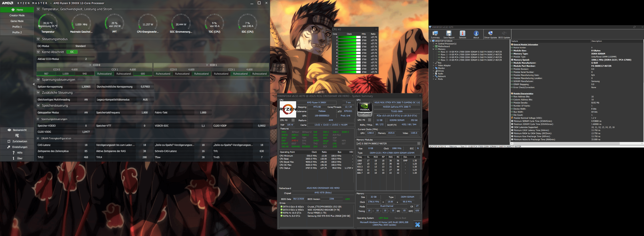
Task: Collapse the Ryzen Master sidebar with the double-chevron
Action: tap(34, 84)
